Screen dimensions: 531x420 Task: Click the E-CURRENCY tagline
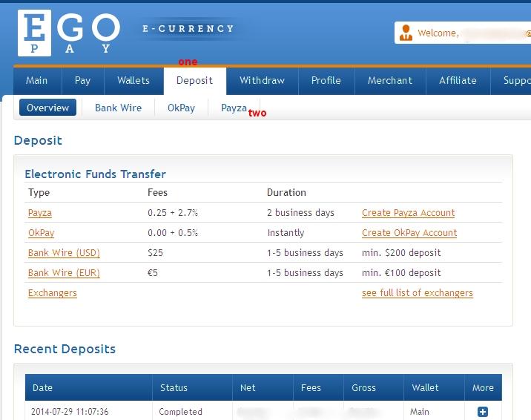[x=188, y=29]
